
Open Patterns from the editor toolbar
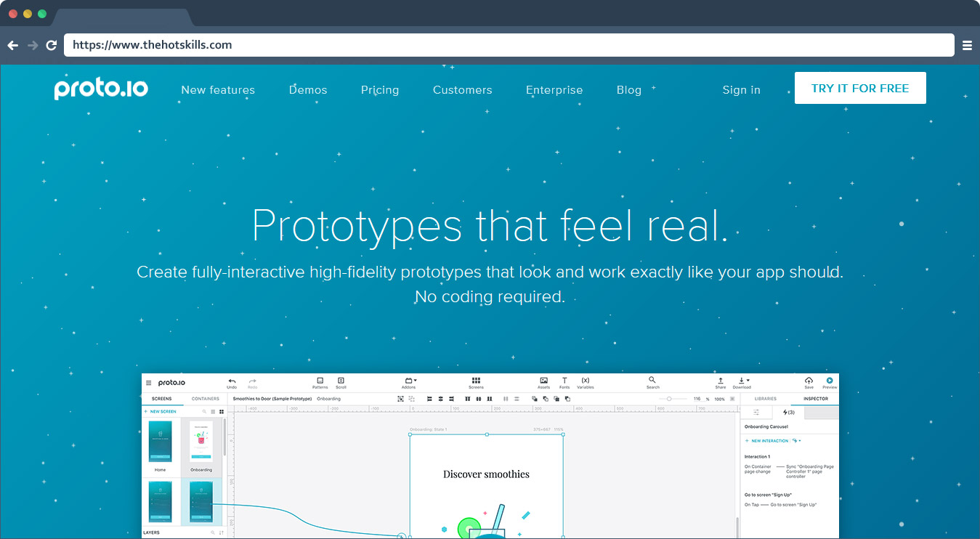coord(320,381)
